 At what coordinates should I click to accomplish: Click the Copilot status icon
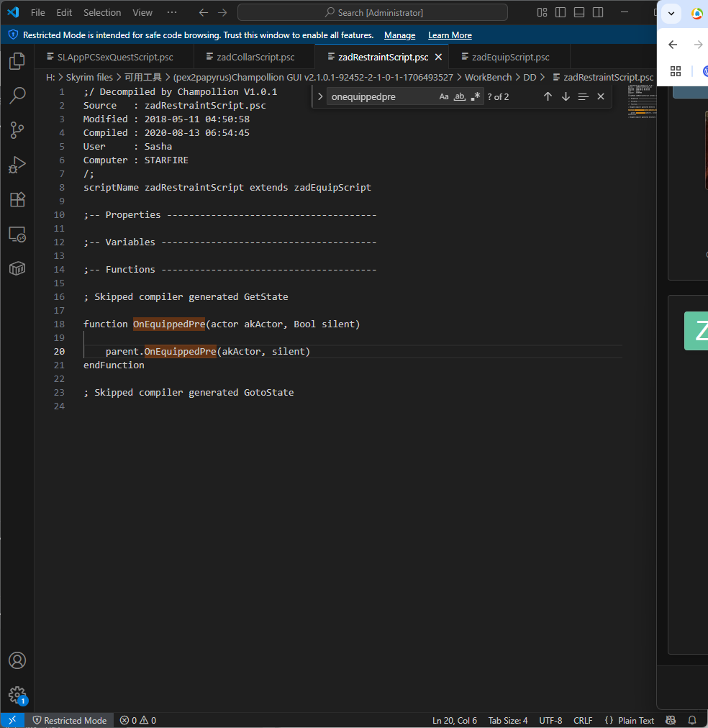pos(671,720)
